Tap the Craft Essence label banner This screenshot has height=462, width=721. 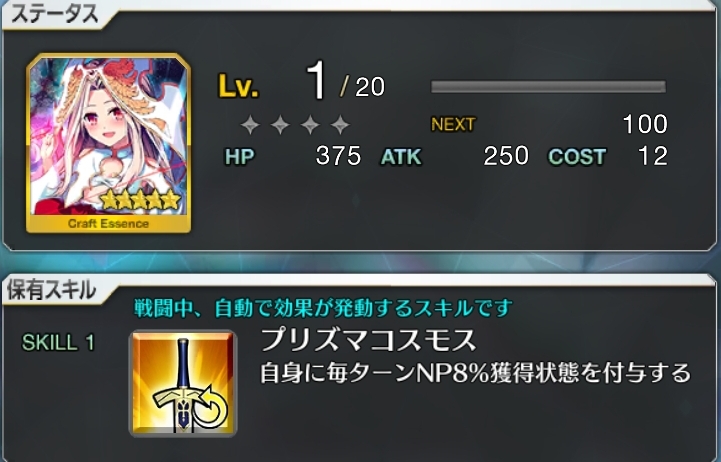pyautogui.click(x=109, y=224)
